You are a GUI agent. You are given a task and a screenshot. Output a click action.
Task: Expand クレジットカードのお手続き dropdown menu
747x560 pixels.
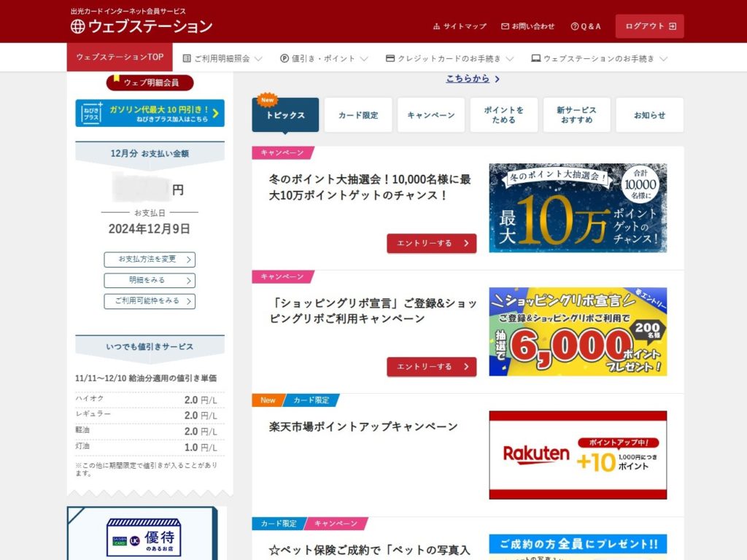pyautogui.click(x=449, y=58)
